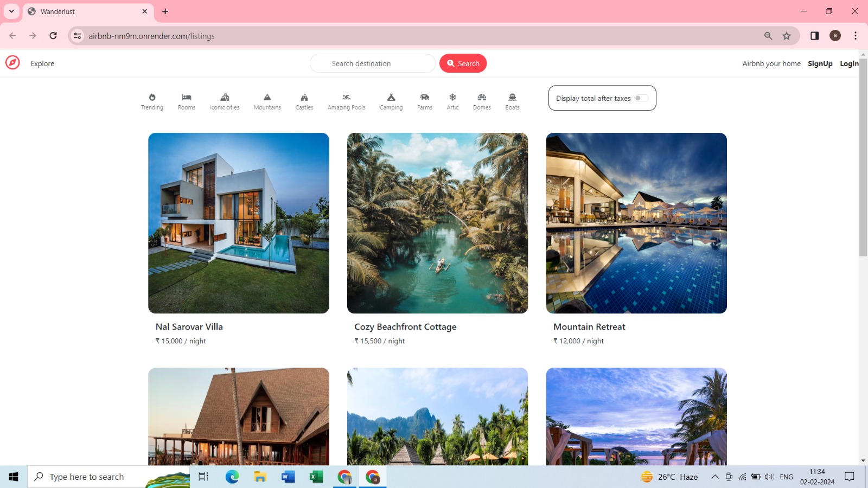Viewport: 868px width, 488px height.
Task: Open File Explorer from taskbar
Action: 260,477
